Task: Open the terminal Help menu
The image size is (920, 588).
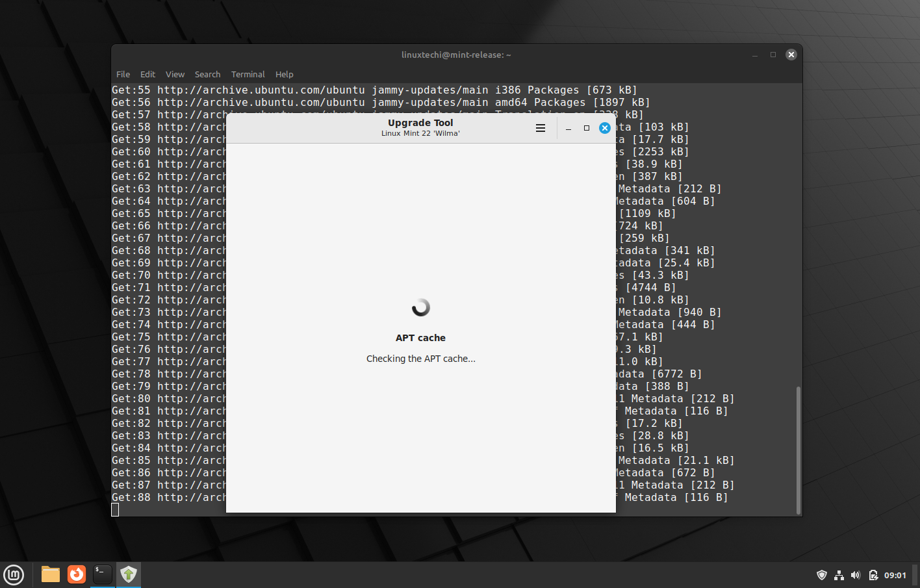Action: [284, 74]
